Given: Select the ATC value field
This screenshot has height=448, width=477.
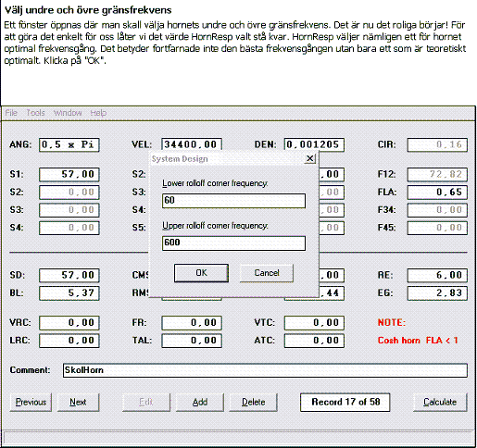Looking at the screenshot, I should pyautogui.click(x=314, y=341).
